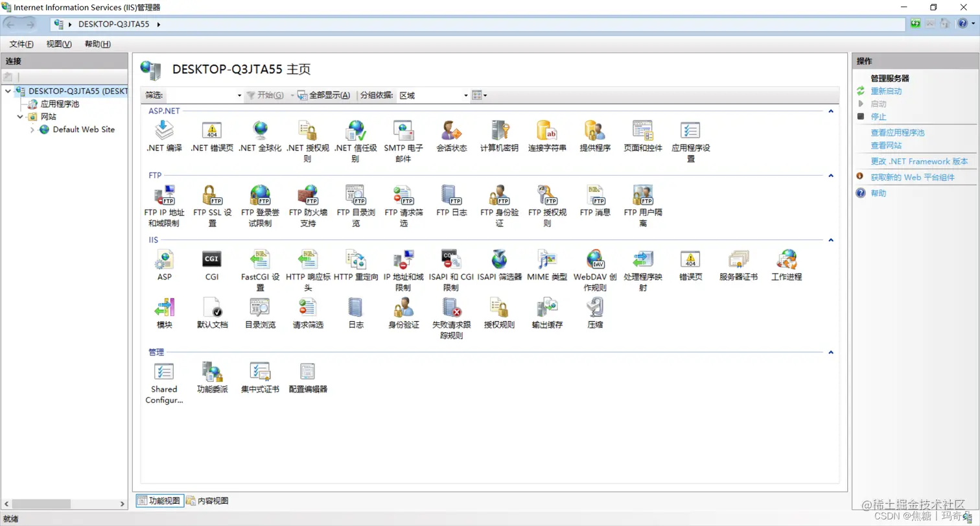Click the 全部显示(A) toolbar button

coord(324,95)
